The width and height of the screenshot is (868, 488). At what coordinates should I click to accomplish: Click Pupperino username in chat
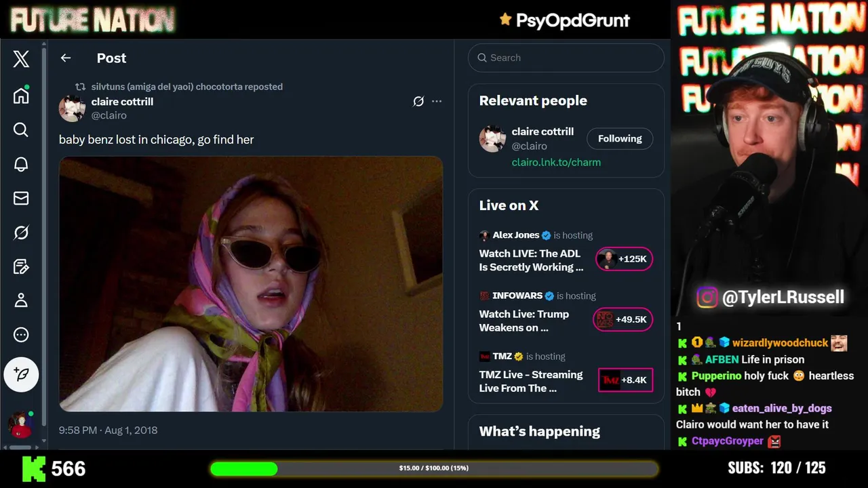(716, 375)
